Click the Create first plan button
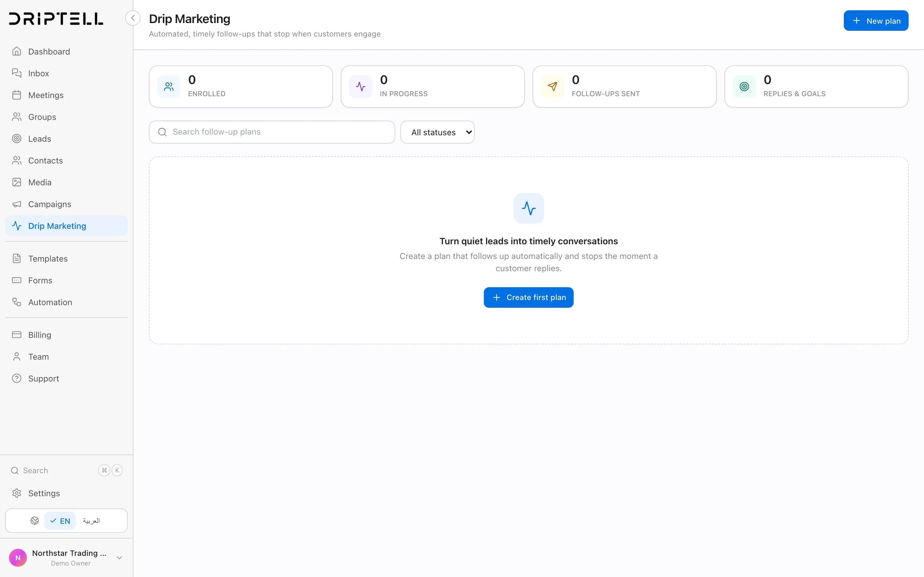Screen dimensions: 924x577 coord(528,297)
